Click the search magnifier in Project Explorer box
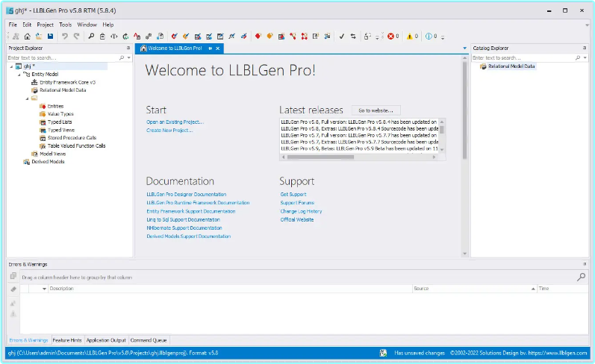 tap(122, 57)
